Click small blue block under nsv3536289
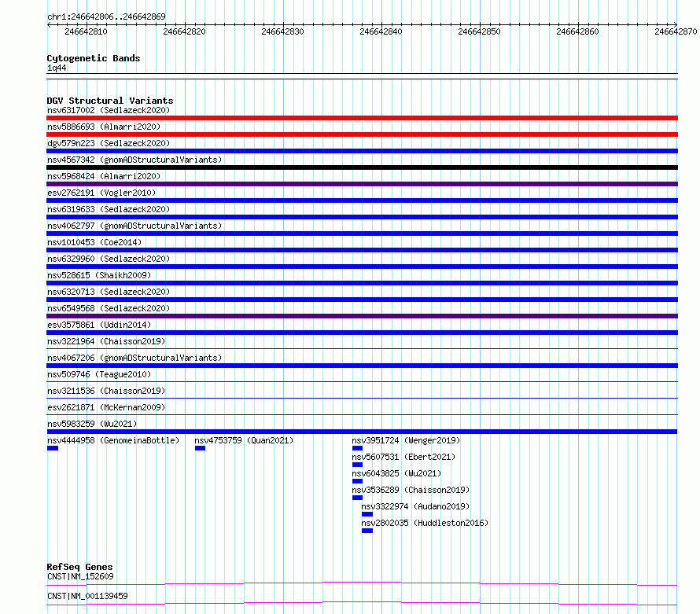The width and height of the screenshot is (700, 614). pos(357,498)
